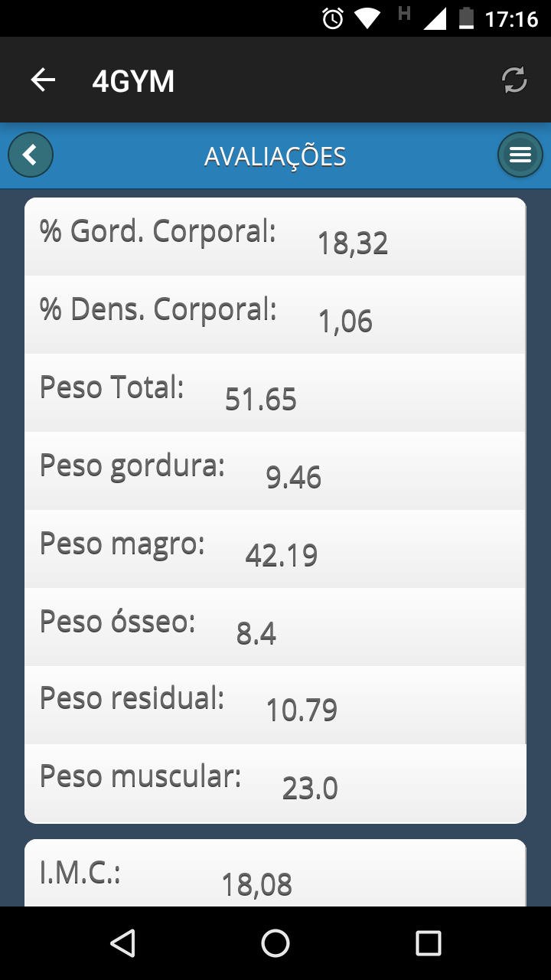The image size is (551, 980).
Task: Tap the refresh sync icon
Action: (514, 80)
